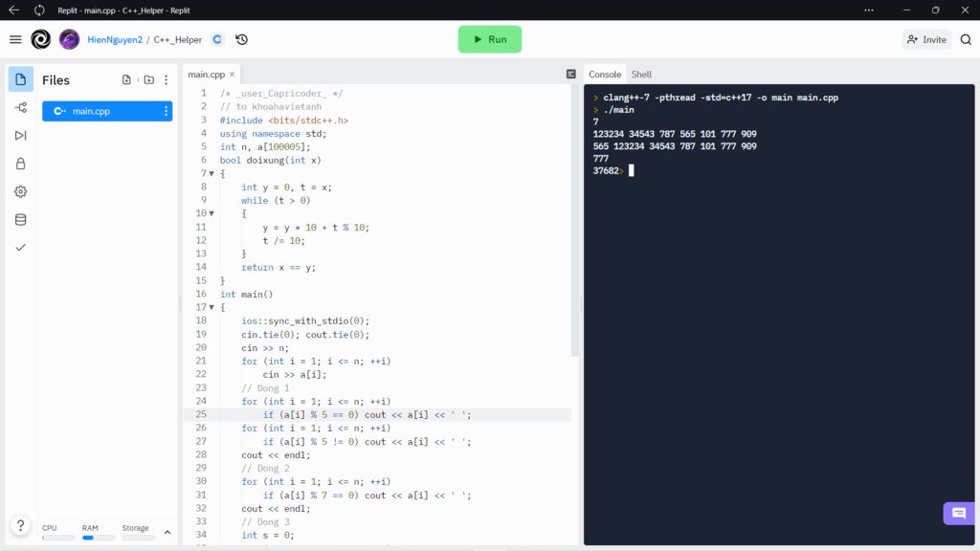Open the window three-dot more menu
Viewport: 980px width, 551px height.
point(869,10)
